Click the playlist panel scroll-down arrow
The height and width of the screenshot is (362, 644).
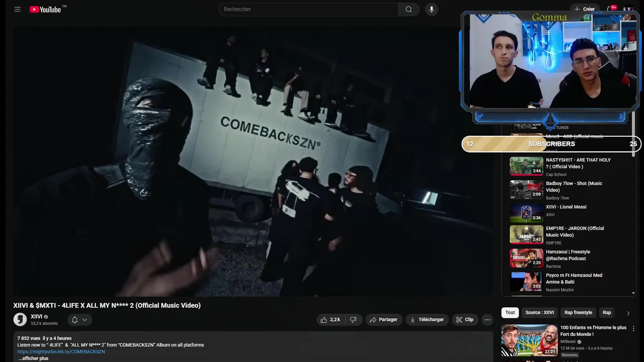[633, 293]
